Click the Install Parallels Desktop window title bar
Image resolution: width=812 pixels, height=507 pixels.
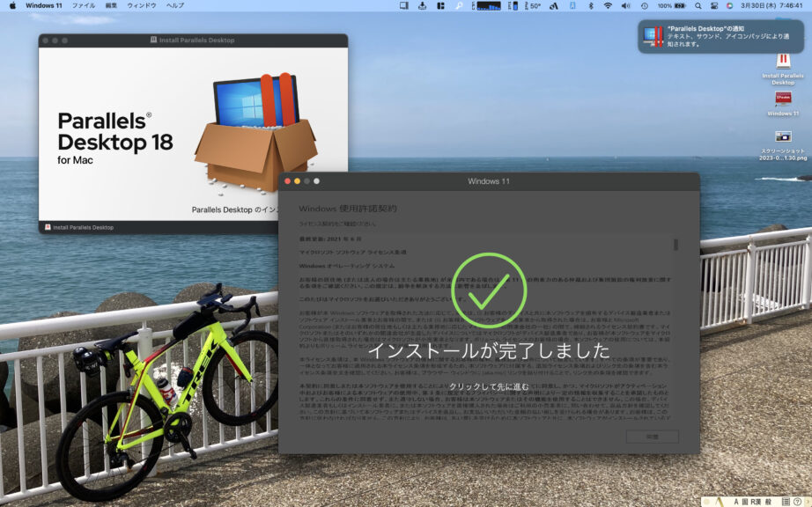click(x=193, y=40)
